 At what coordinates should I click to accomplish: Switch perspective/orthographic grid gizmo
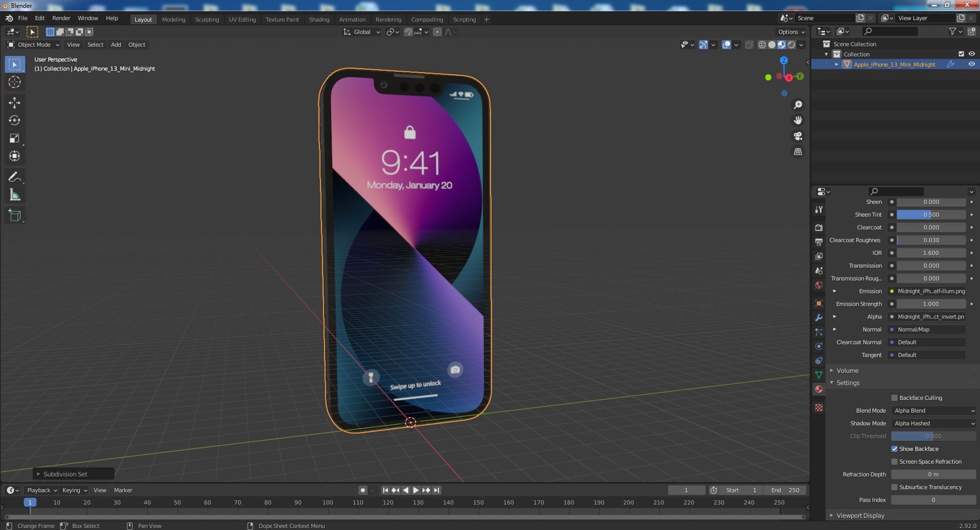(798, 152)
